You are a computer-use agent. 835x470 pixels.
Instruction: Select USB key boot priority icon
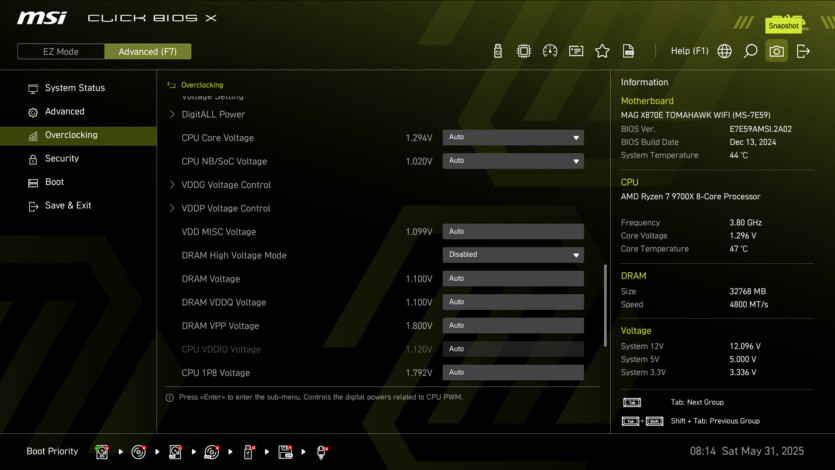[x=248, y=452]
